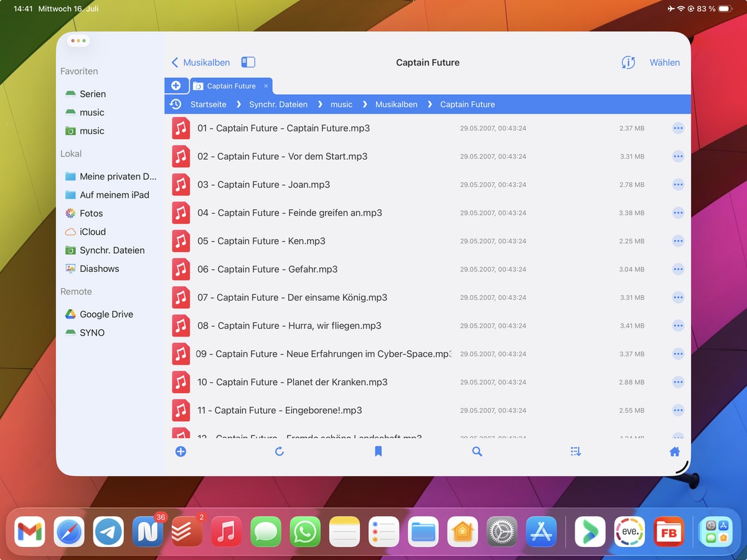The width and height of the screenshot is (747, 560).
Task: Toggle the sidebar panel view
Action: point(248,62)
